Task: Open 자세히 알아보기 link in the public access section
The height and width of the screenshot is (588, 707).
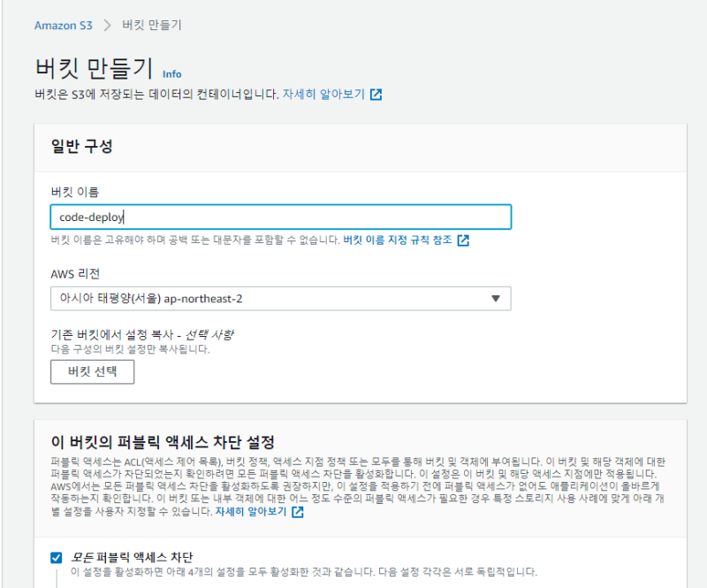Action: pos(251,511)
